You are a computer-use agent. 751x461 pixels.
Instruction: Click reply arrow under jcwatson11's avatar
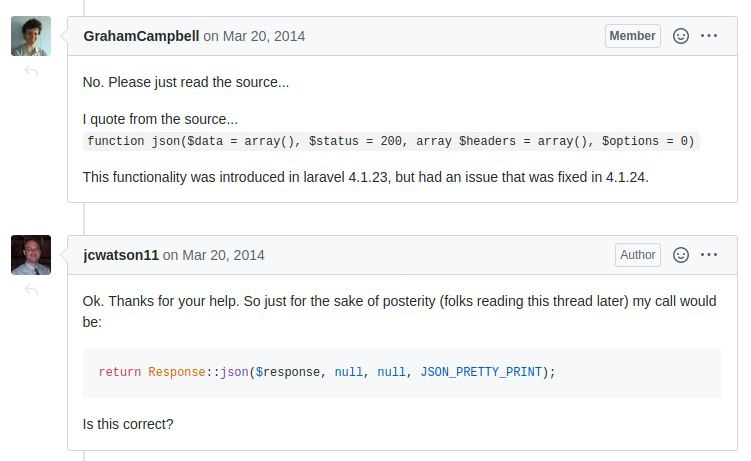[x=31, y=290]
